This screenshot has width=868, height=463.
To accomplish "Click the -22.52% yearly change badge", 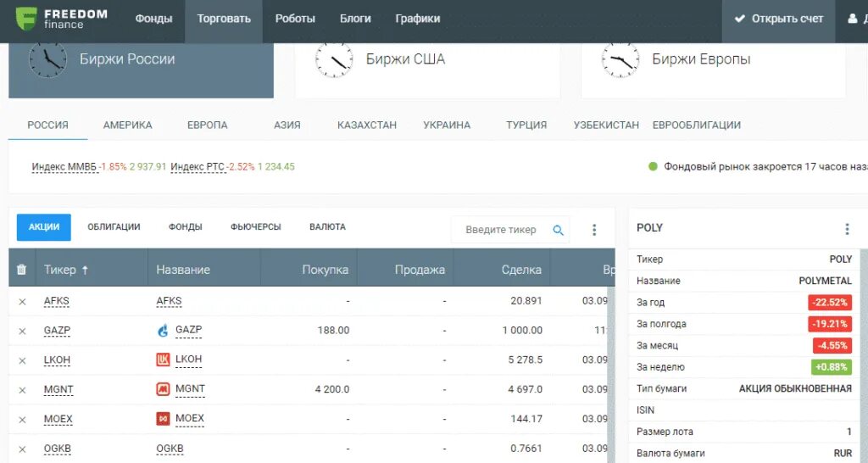I will [x=830, y=303].
